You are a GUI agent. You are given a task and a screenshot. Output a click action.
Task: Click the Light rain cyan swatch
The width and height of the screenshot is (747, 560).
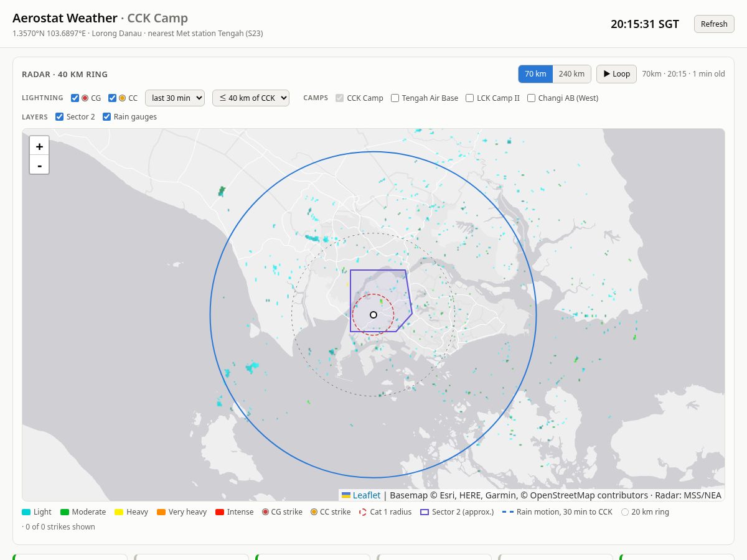coord(26,512)
